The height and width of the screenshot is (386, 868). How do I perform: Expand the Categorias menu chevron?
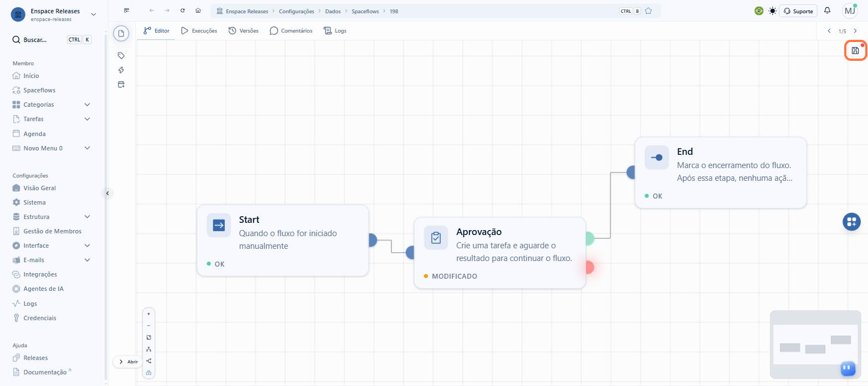click(x=87, y=105)
